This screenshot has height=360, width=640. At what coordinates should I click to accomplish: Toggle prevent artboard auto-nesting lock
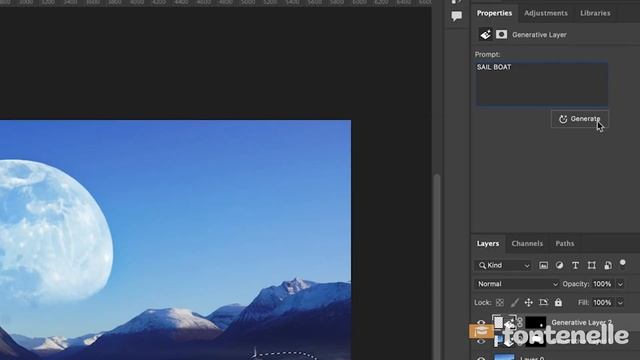(x=543, y=302)
